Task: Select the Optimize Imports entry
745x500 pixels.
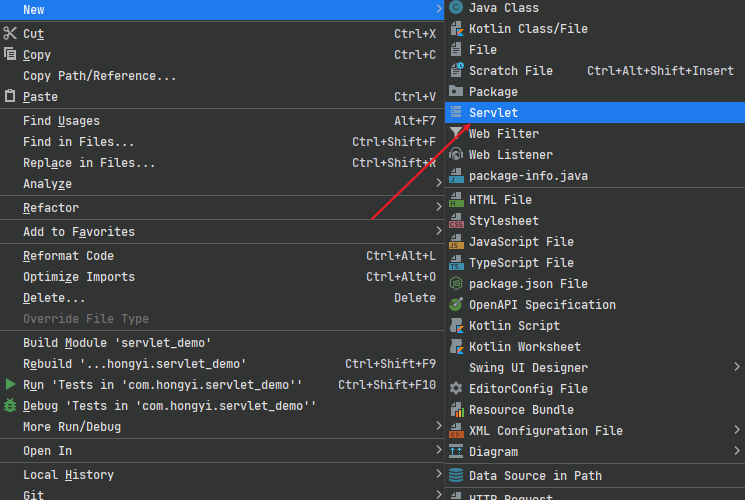Action: click(x=78, y=277)
